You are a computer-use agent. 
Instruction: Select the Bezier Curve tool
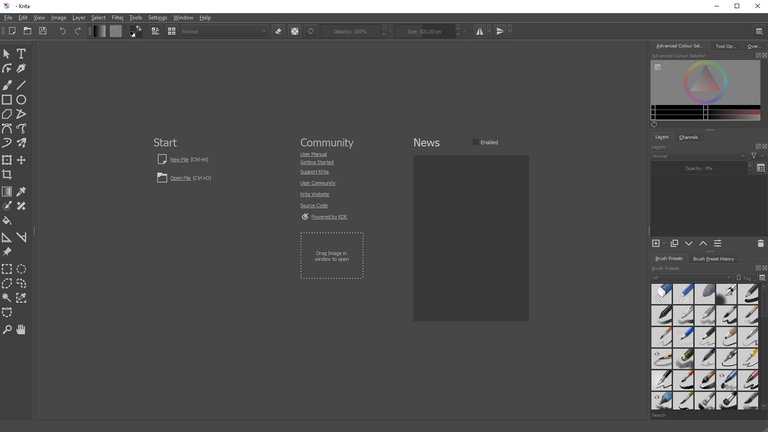pos(7,129)
